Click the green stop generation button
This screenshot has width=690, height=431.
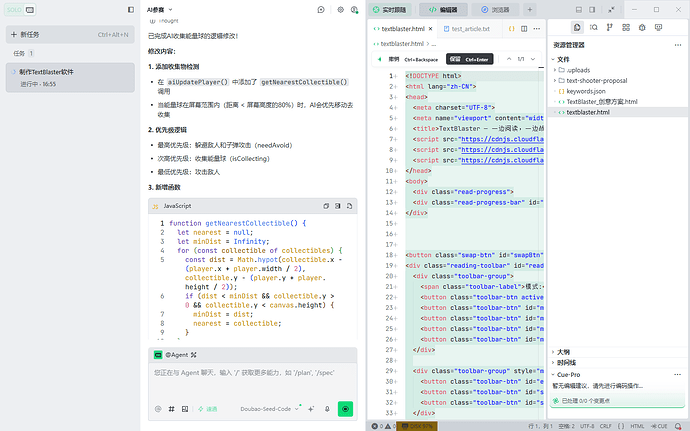coord(345,409)
